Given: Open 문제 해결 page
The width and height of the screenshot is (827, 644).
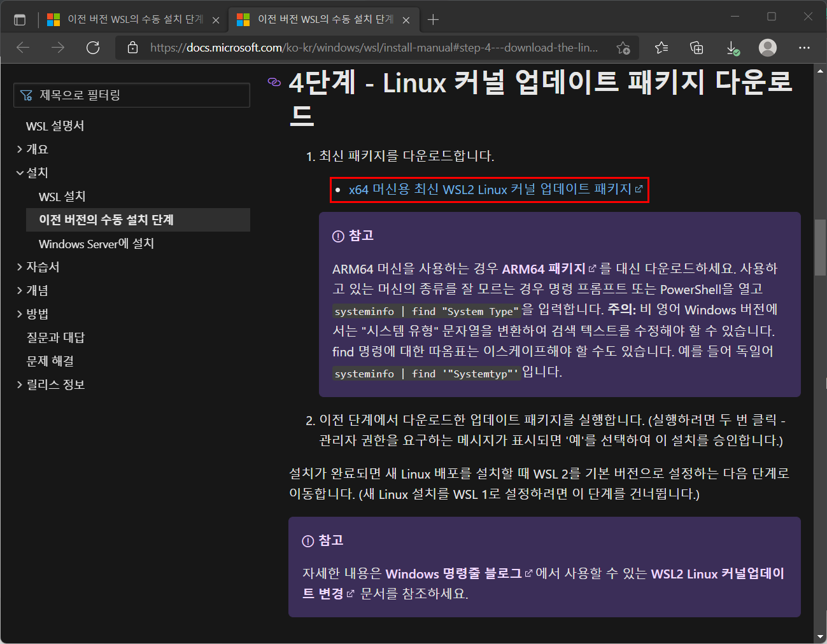Looking at the screenshot, I should [50, 361].
